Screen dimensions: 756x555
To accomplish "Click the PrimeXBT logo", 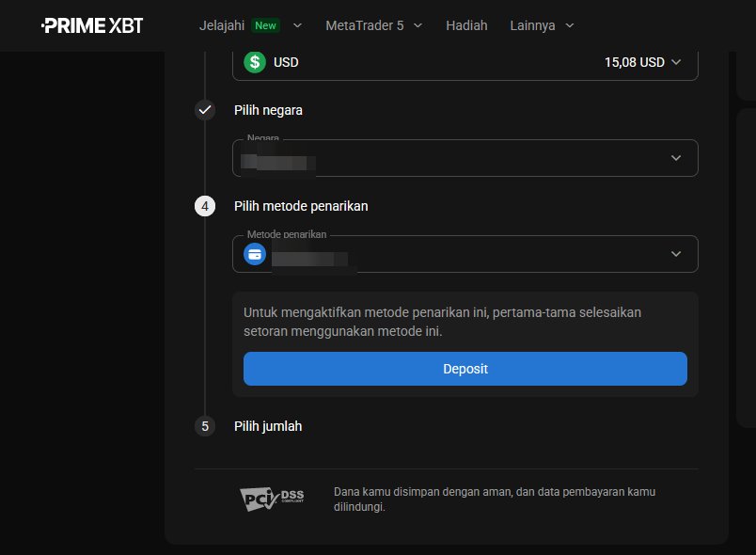I will 92,25.
